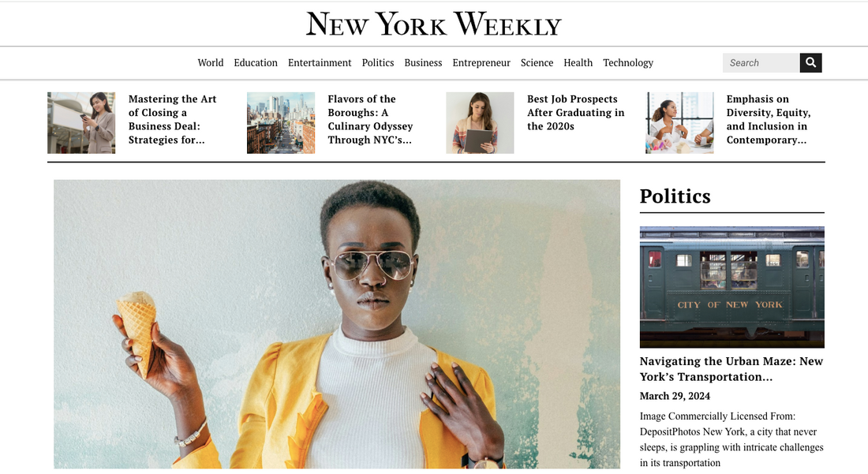
Task: Visit the Entrepreneur section
Action: click(481, 63)
